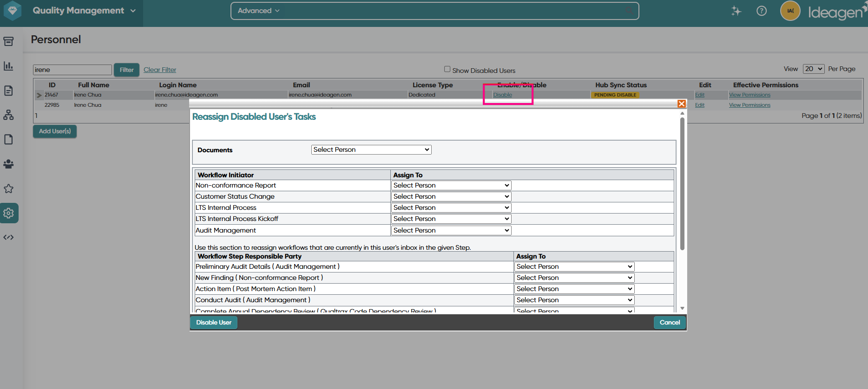Image resolution: width=868 pixels, height=389 pixels.
Task: Open the settings gear icon in sidebar
Action: click(x=9, y=213)
